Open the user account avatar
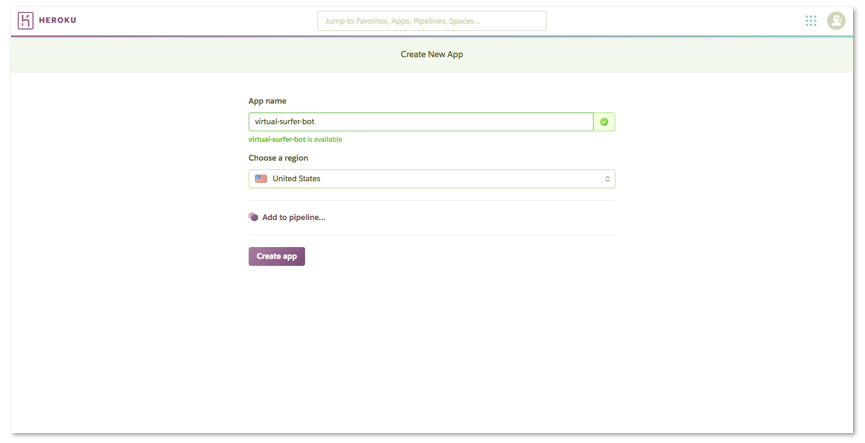The width and height of the screenshot is (865, 443). pos(836,21)
